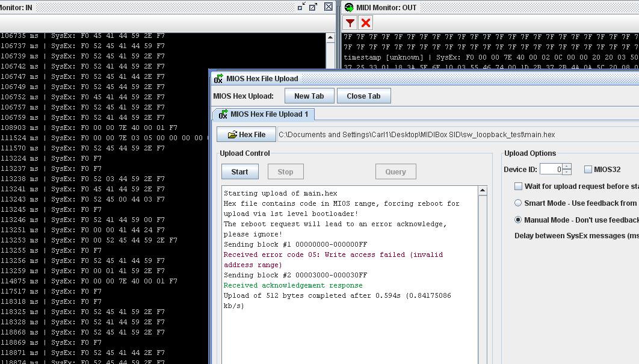Minimize the MIDI Monitor IN internal frame
The height and width of the screenshot is (364, 639).
tap(301, 7)
